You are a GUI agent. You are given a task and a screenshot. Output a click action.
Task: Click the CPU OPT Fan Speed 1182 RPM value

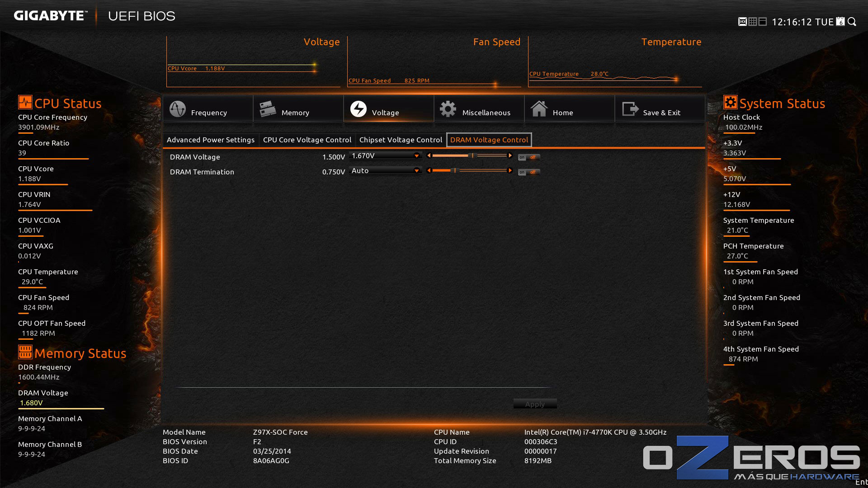38,333
